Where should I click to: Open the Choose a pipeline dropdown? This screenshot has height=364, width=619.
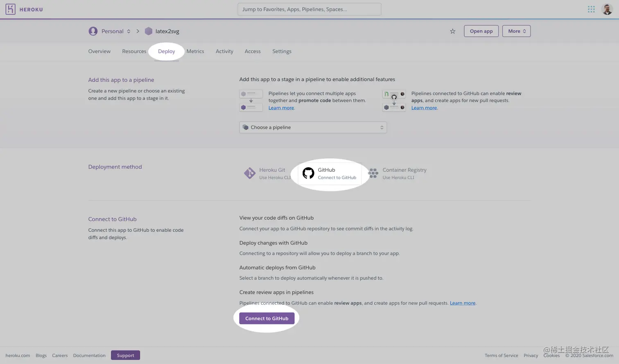coord(313,127)
